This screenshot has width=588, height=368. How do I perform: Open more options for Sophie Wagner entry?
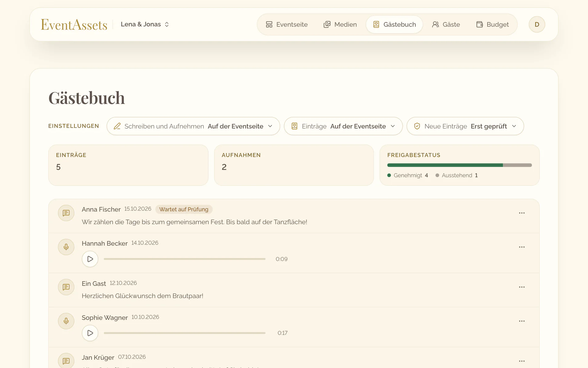(522, 321)
